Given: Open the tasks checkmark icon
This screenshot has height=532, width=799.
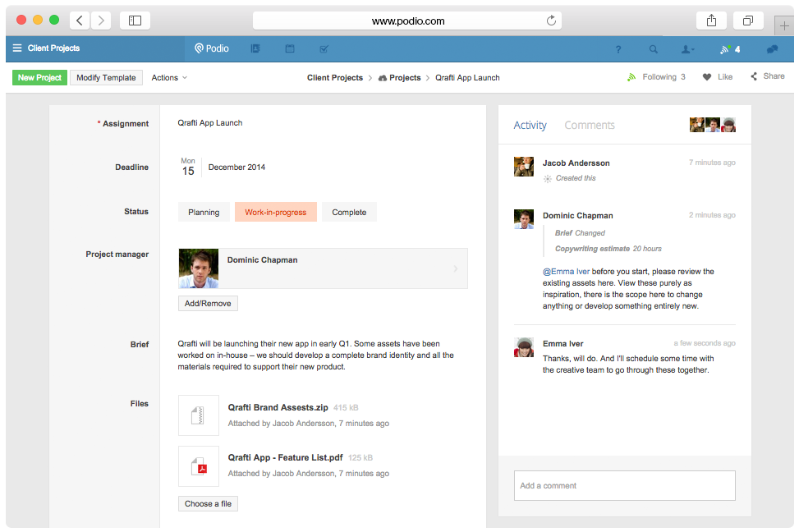Looking at the screenshot, I should click(324, 49).
